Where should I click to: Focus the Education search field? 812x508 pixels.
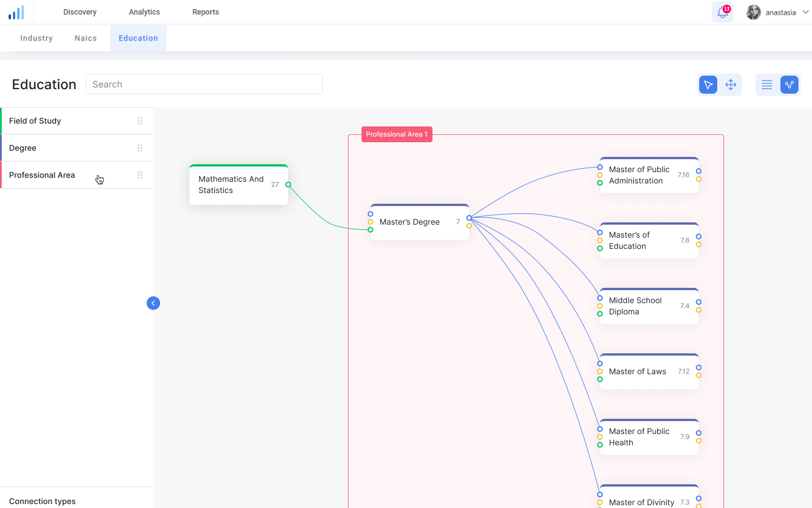204,84
